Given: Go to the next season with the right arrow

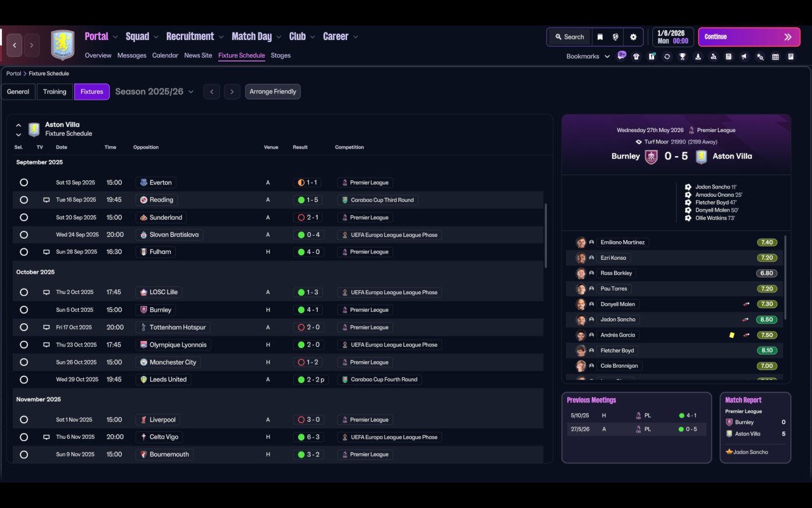Looking at the screenshot, I should coord(232,92).
